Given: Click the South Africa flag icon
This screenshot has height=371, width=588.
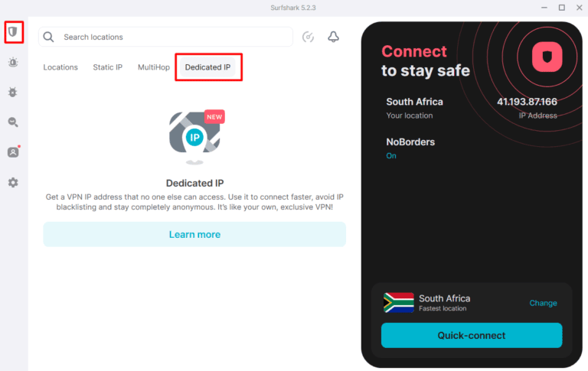Looking at the screenshot, I should click(x=398, y=302).
